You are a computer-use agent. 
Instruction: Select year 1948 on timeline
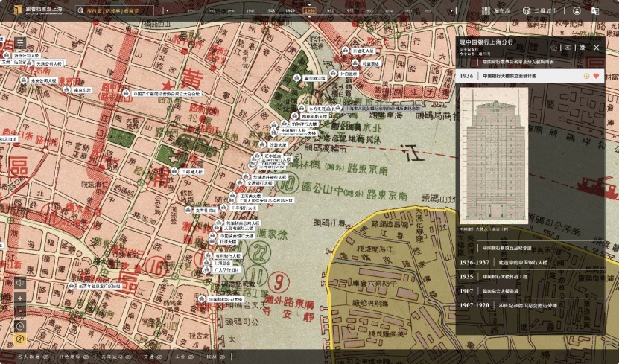[x=270, y=11]
